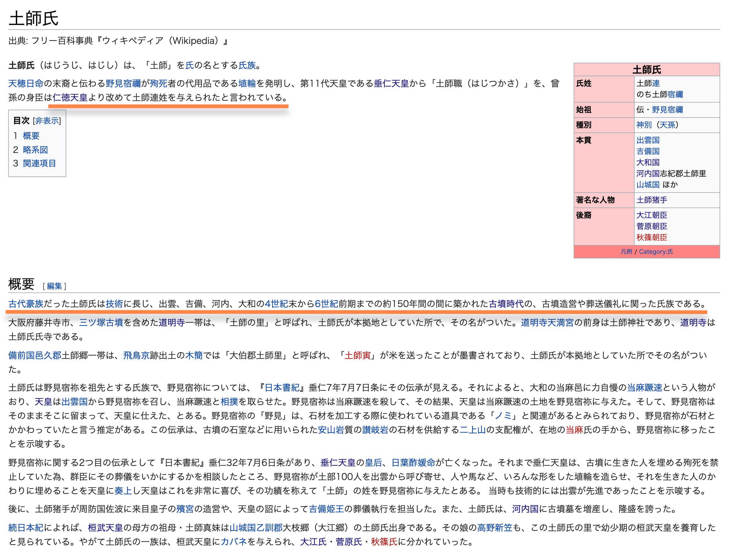Open 連 link in infobox

[656, 83]
